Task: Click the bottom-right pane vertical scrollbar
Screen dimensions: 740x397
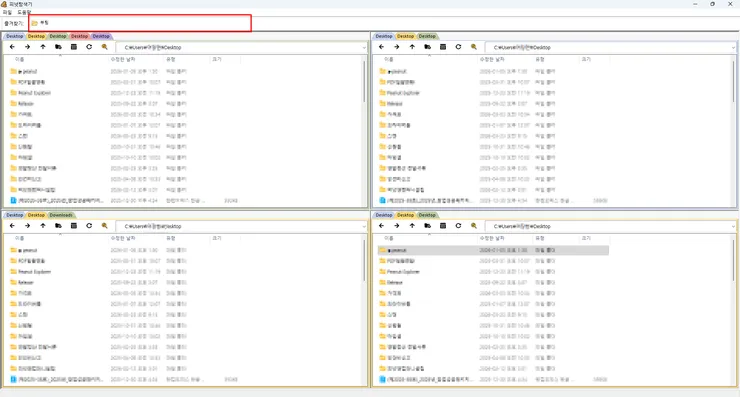Action: [x=733, y=260]
